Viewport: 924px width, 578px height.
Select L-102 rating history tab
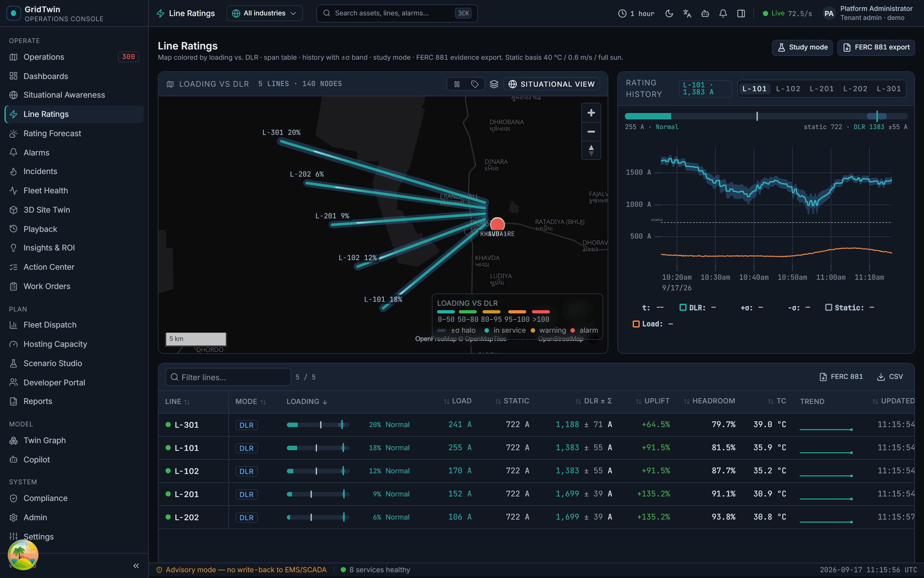pos(788,89)
